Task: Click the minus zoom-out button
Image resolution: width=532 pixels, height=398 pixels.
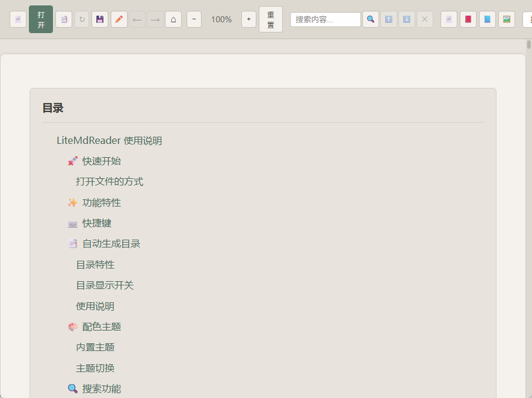Action: coord(194,19)
